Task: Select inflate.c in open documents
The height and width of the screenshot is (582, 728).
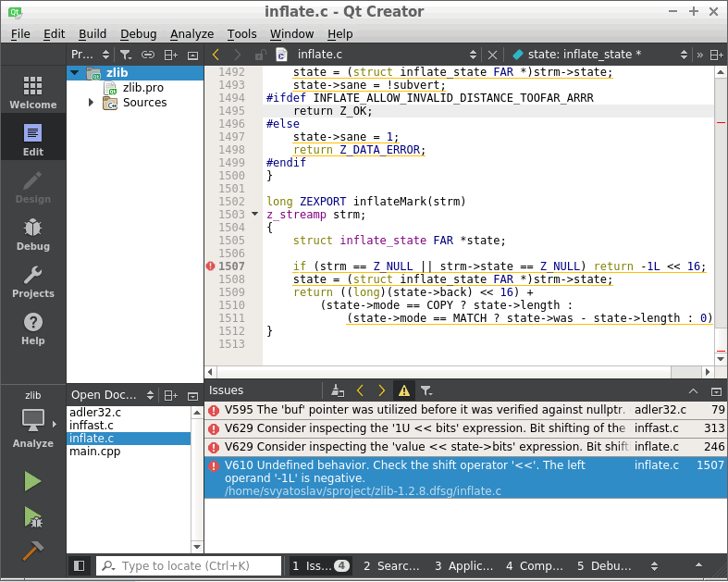Action: click(x=129, y=439)
